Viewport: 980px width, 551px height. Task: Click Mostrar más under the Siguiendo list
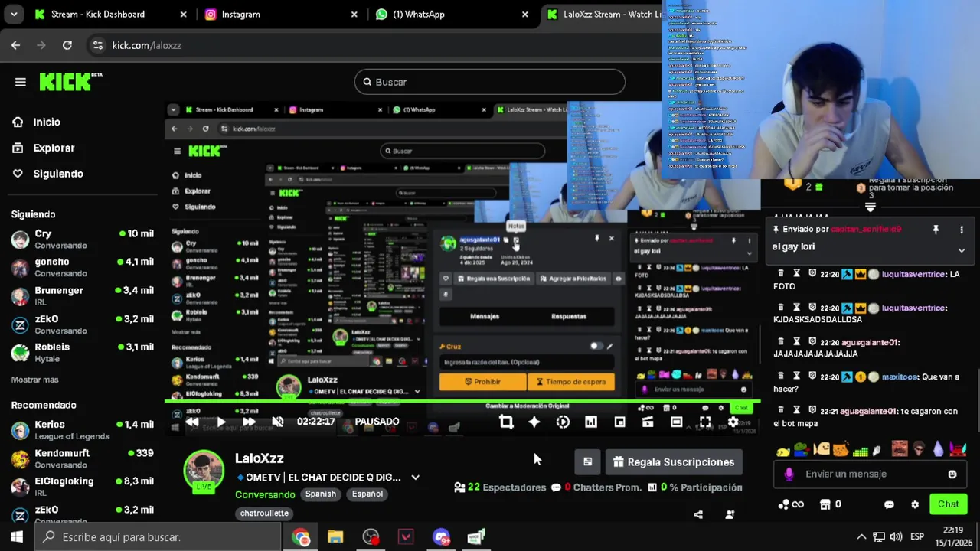(x=34, y=380)
